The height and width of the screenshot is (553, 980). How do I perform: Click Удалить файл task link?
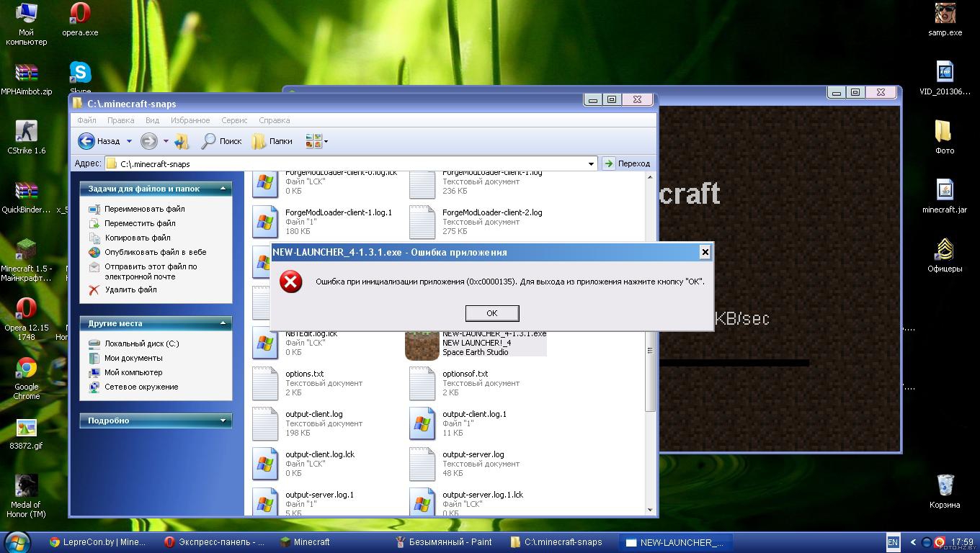tap(130, 289)
